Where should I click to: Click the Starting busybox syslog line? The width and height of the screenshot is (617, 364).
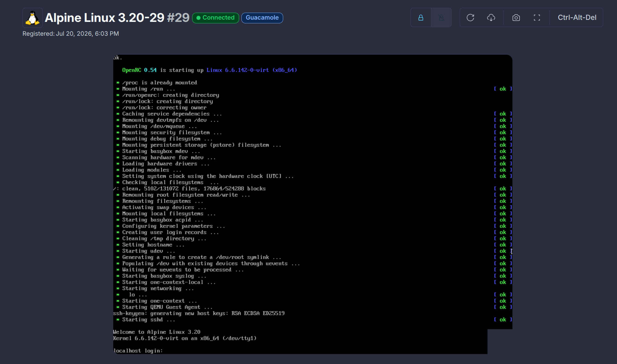(x=161, y=276)
